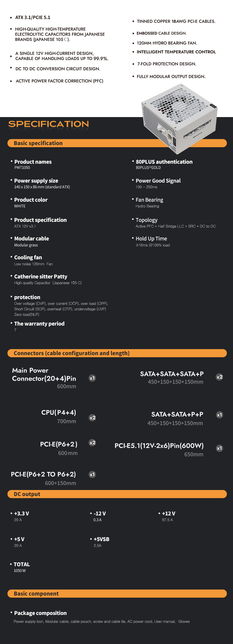
Task: Click the Product names PMT1050 entry
Action: coord(33,164)
